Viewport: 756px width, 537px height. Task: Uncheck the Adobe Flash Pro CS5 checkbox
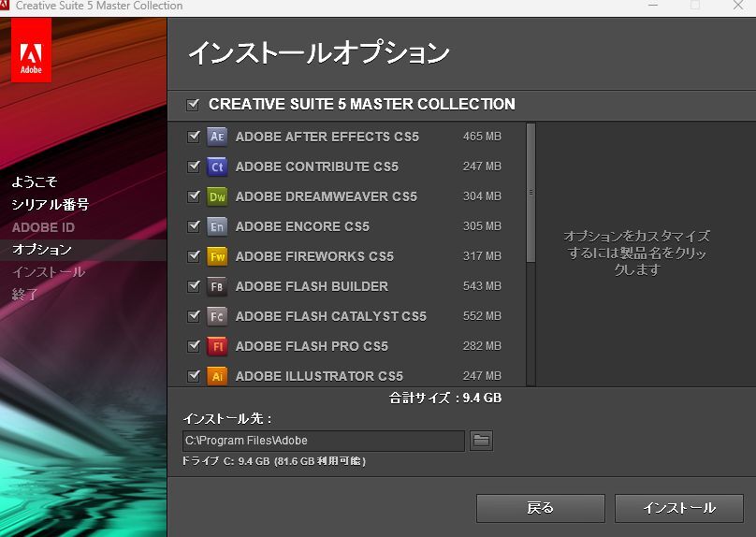coord(194,346)
